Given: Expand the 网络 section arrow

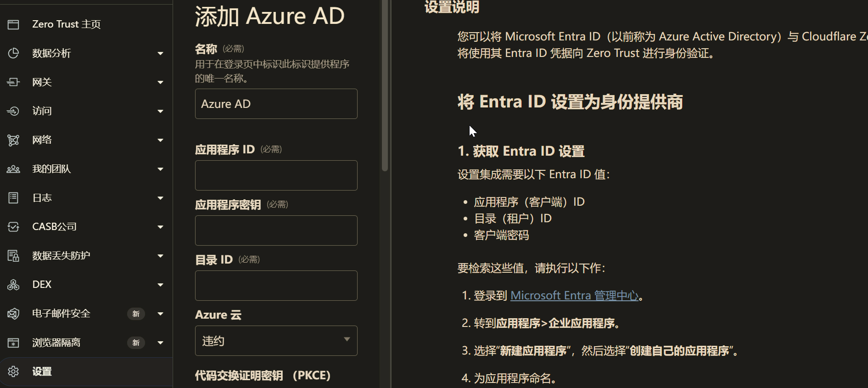Looking at the screenshot, I should (x=160, y=141).
